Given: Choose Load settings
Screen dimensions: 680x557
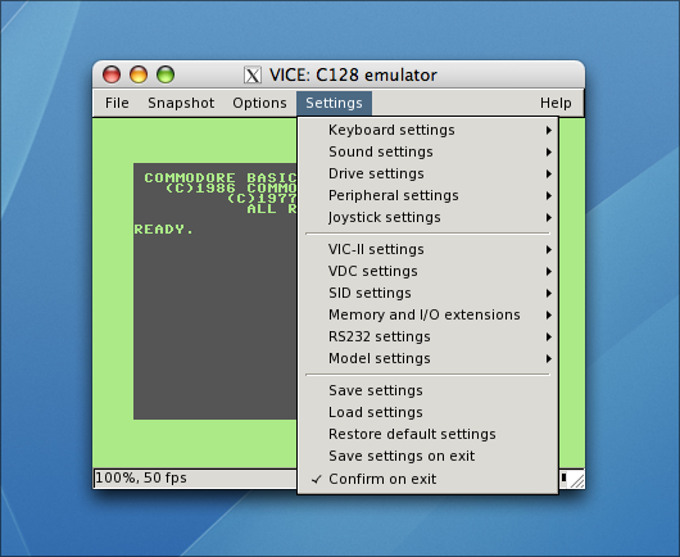Looking at the screenshot, I should (x=428, y=412).
